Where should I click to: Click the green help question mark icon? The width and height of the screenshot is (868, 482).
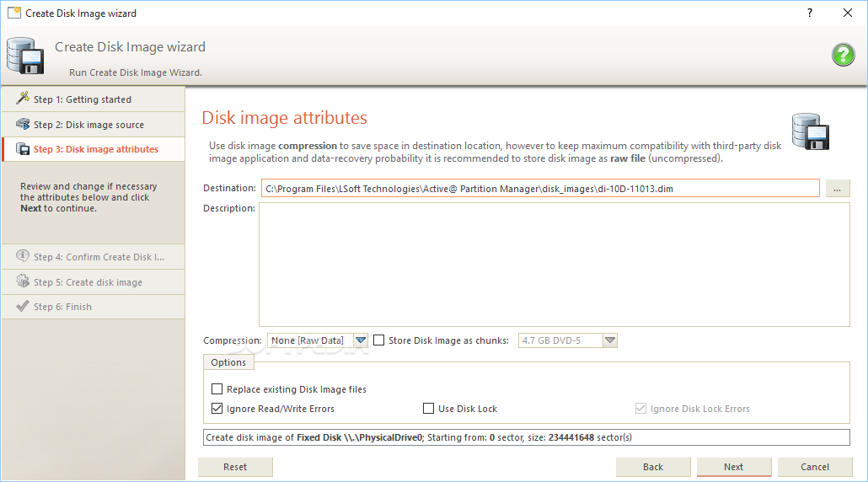[x=843, y=55]
